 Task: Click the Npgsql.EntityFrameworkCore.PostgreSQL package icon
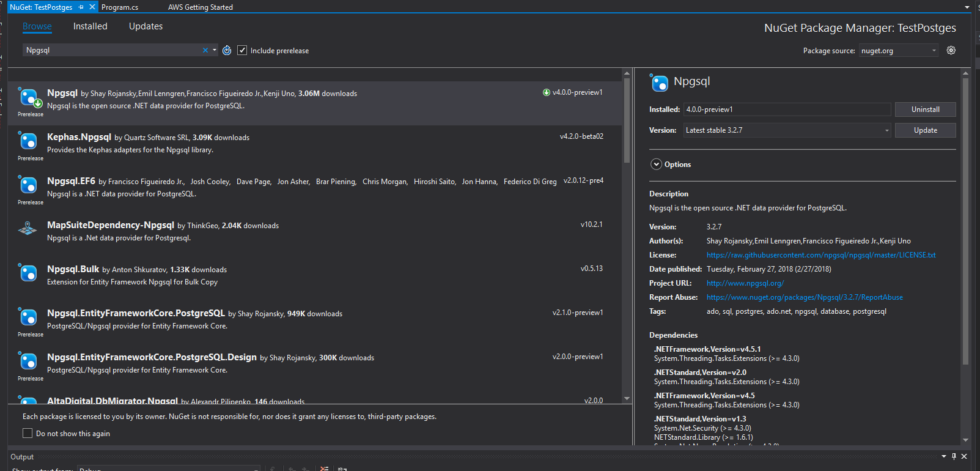click(x=28, y=317)
